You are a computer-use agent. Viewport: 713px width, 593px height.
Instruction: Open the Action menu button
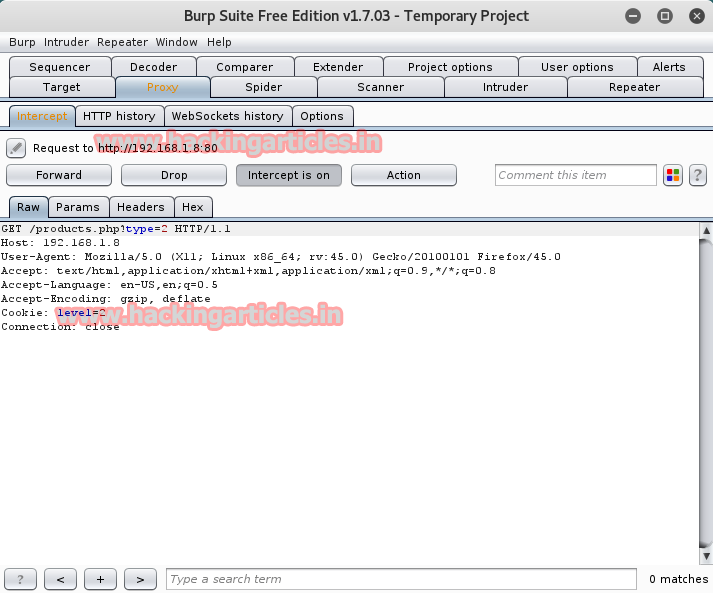click(x=404, y=175)
